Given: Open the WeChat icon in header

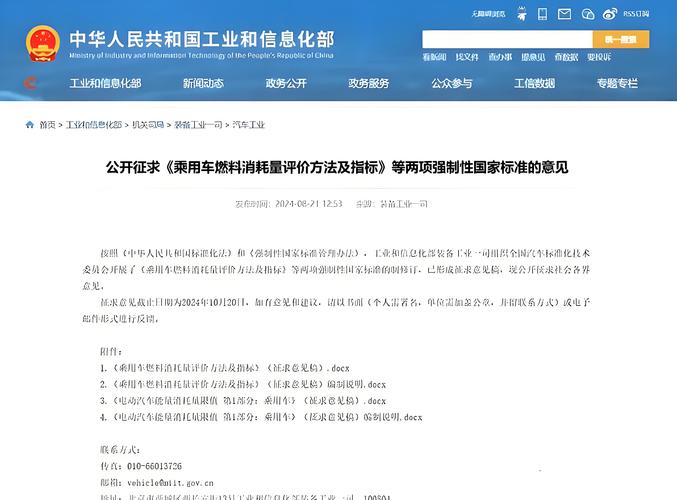Looking at the screenshot, I should tap(588, 14).
